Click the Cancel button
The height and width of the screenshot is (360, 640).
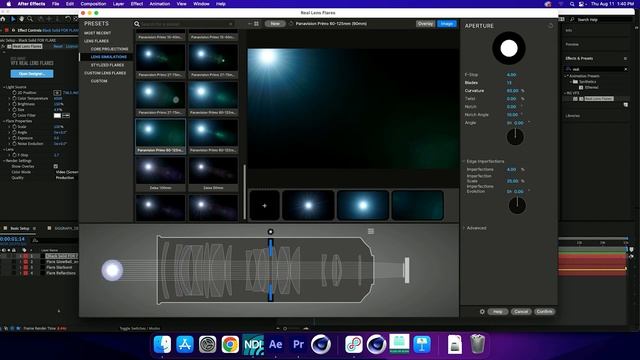[x=521, y=311]
